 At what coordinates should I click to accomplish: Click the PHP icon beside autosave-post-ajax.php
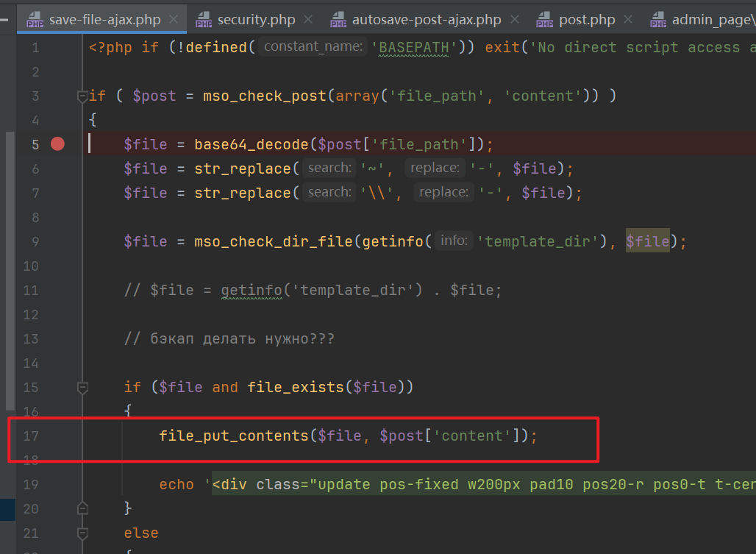(338, 20)
